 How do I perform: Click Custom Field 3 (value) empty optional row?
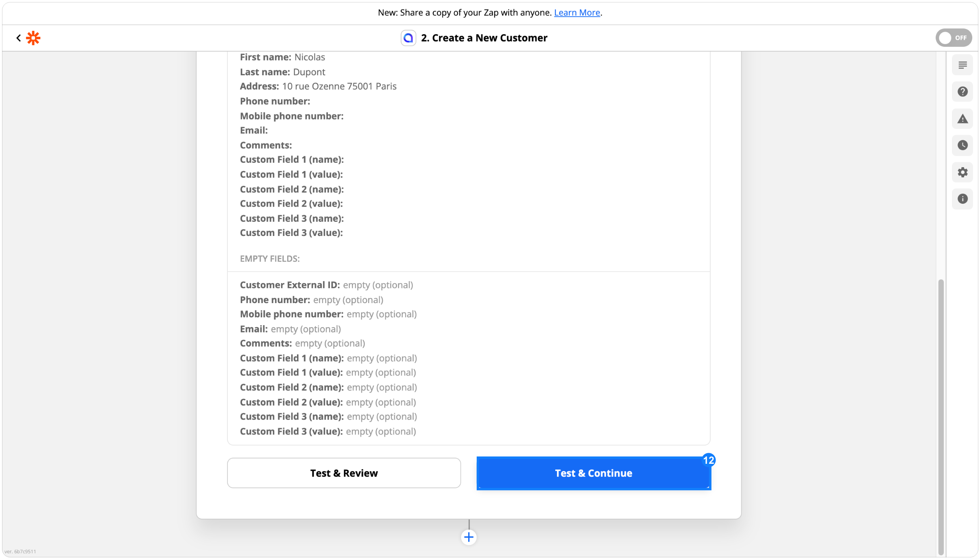point(328,431)
